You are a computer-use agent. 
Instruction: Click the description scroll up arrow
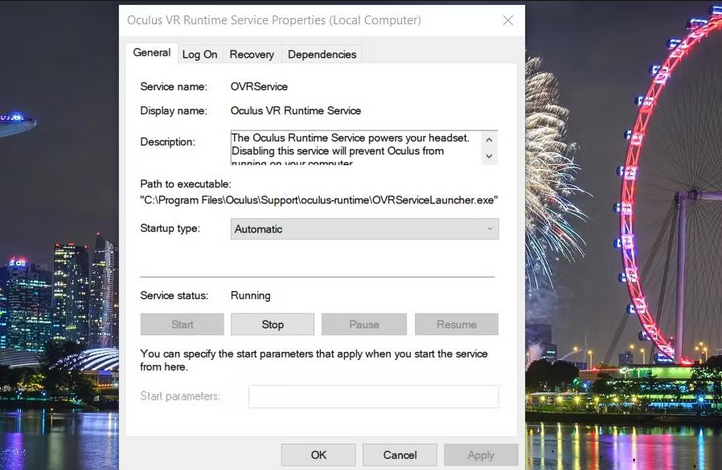click(489, 139)
